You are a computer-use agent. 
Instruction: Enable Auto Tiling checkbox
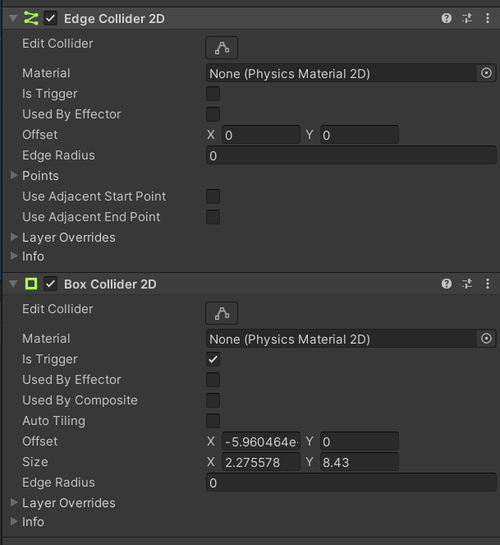coord(213,421)
